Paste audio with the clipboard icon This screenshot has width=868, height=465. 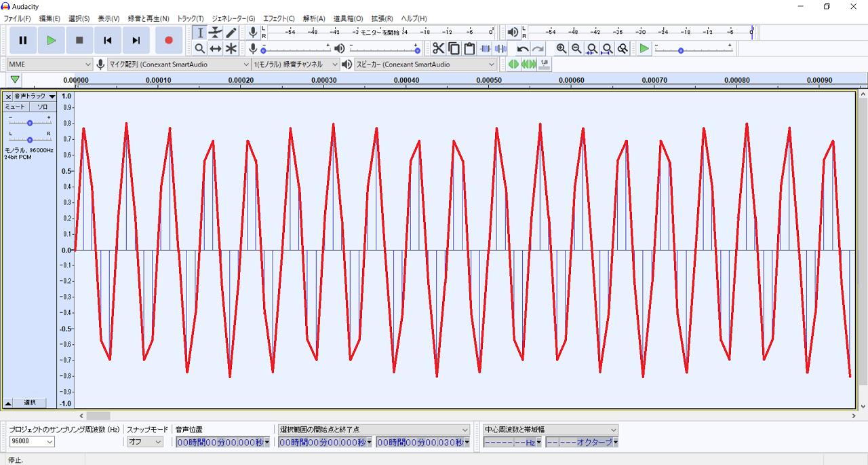pos(469,48)
